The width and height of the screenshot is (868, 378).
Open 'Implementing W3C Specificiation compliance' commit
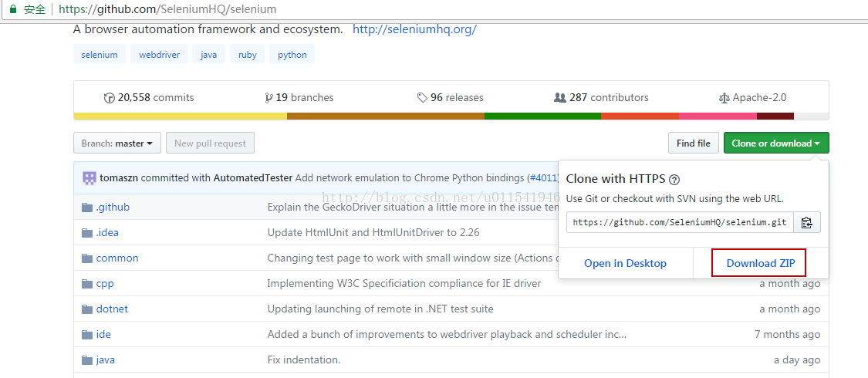pyautogui.click(x=404, y=284)
